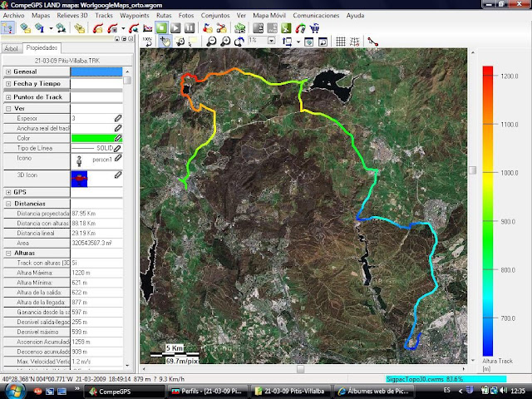Switch to the Árbol tab
This screenshot has height=399, width=532.
point(11,49)
